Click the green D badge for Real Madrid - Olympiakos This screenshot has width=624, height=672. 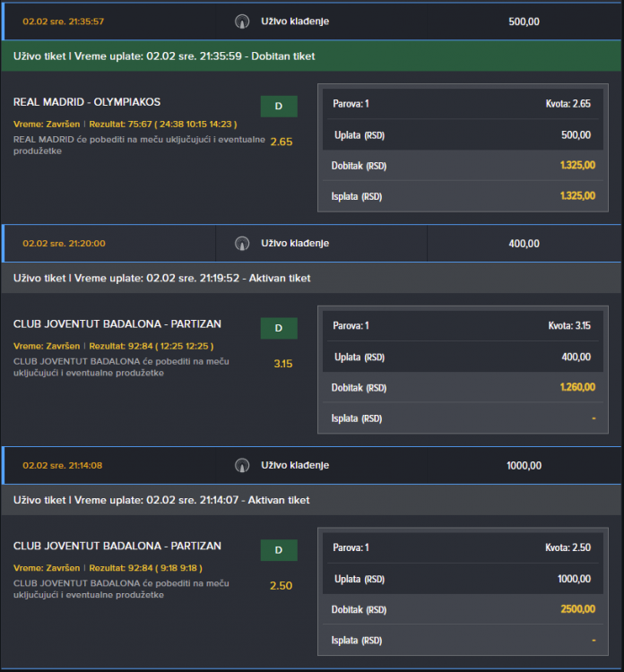279,107
